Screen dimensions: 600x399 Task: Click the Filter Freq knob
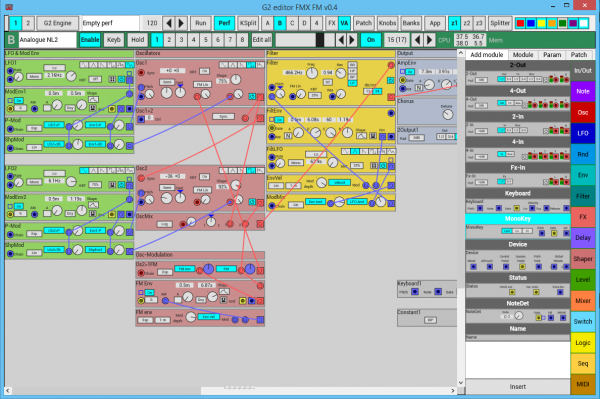coord(312,72)
